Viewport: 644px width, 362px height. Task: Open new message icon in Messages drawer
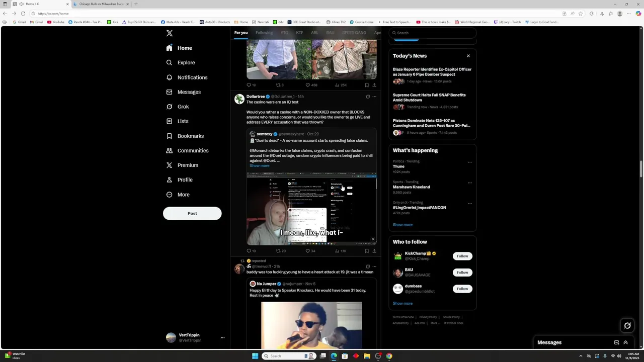click(616, 342)
